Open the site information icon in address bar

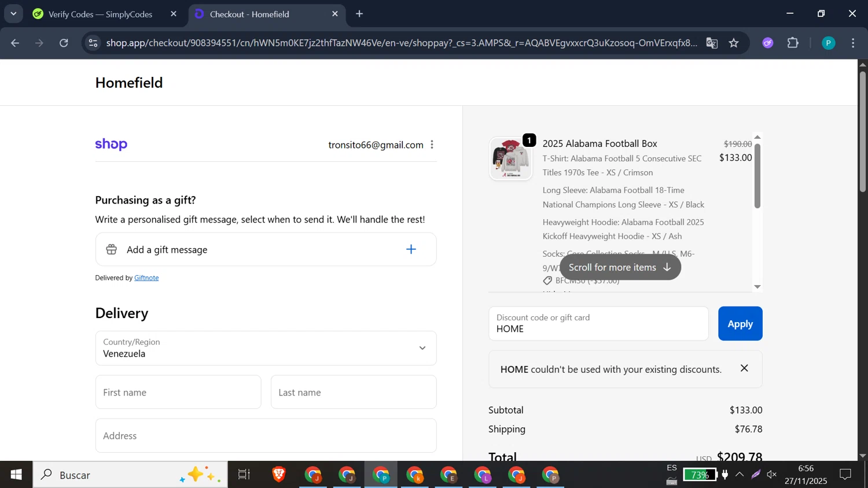[x=93, y=43]
